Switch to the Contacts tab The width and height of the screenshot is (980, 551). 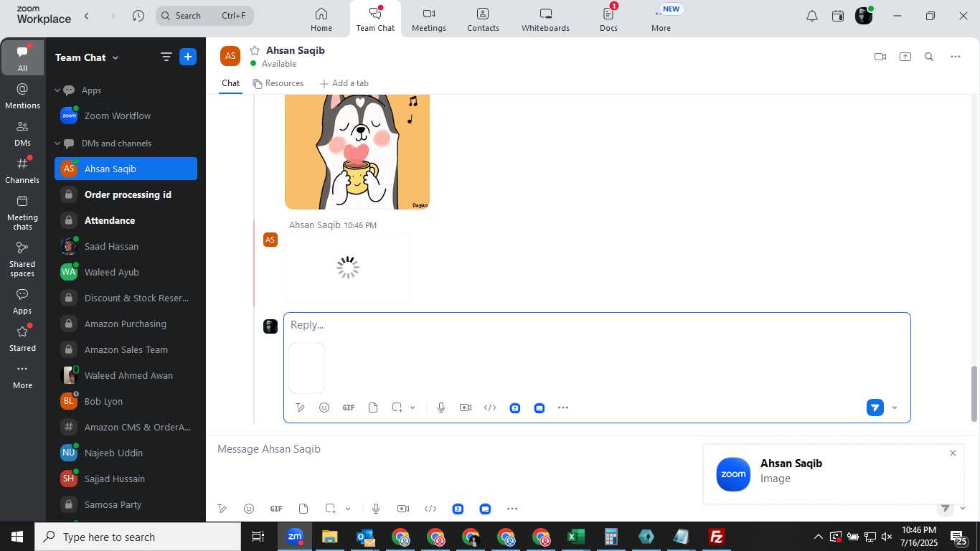pos(483,19)
